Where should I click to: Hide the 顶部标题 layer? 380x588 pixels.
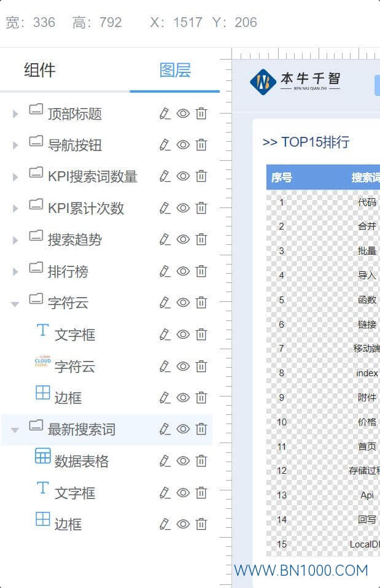tap(183, 114)
